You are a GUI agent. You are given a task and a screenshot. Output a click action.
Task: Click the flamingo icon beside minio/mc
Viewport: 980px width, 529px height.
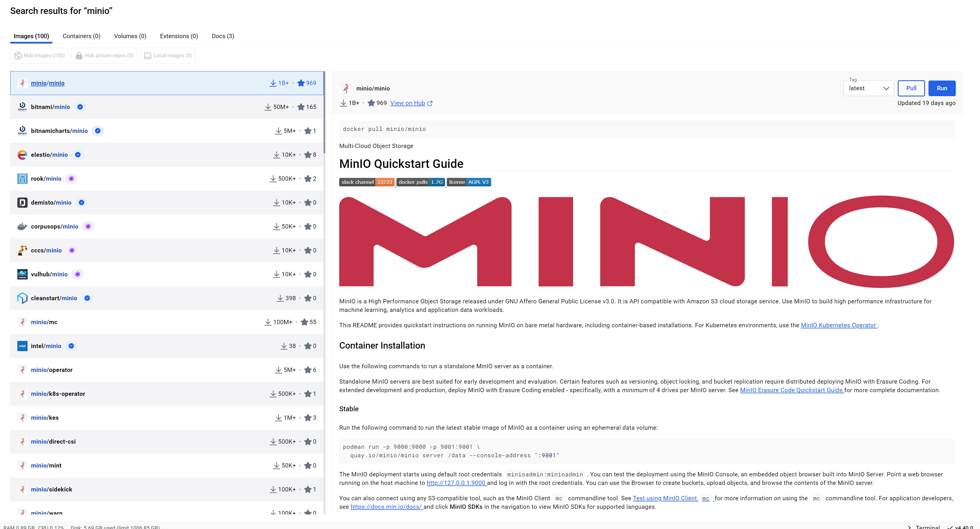[22, 322]
